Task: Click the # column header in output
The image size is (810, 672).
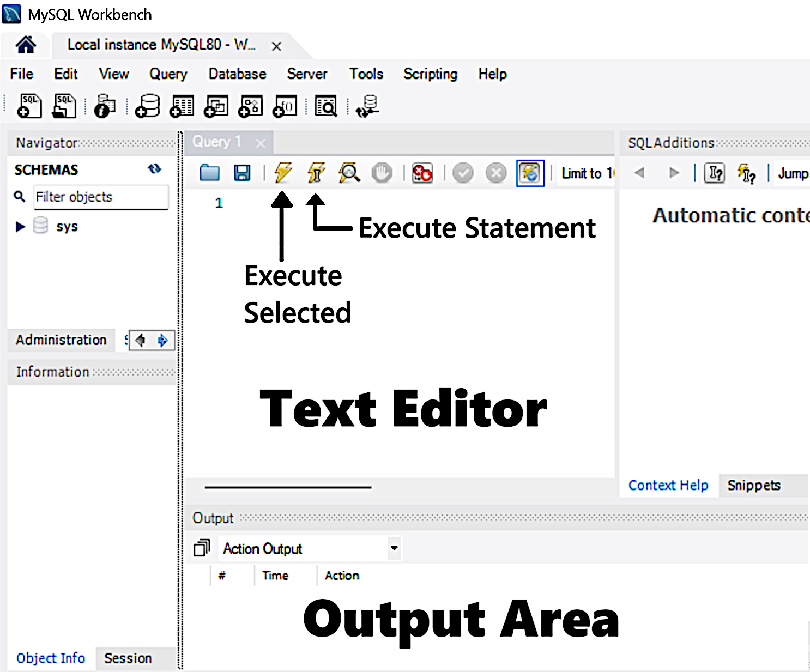Action: tap(222, 575)
